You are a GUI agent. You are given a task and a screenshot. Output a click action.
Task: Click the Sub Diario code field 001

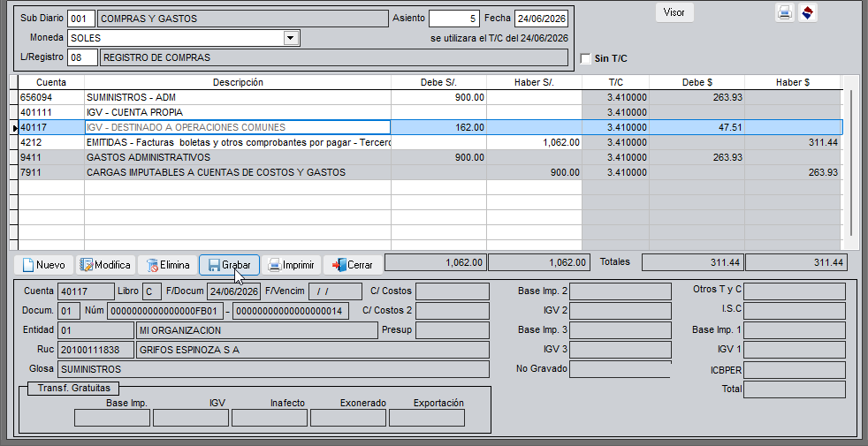[x=81, y=19]
